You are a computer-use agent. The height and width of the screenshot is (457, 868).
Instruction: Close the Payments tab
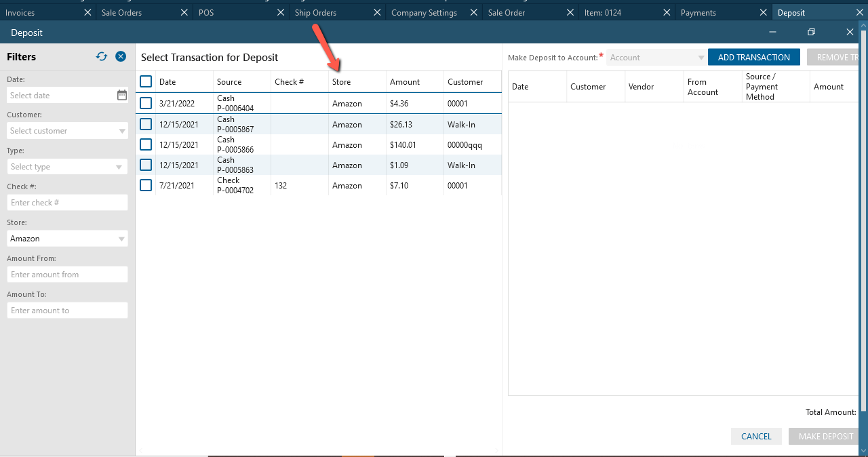point(764,13)
